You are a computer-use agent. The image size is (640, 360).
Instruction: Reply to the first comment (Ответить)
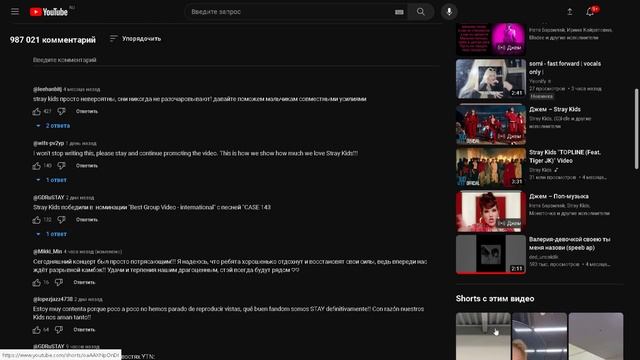point(87,111)
